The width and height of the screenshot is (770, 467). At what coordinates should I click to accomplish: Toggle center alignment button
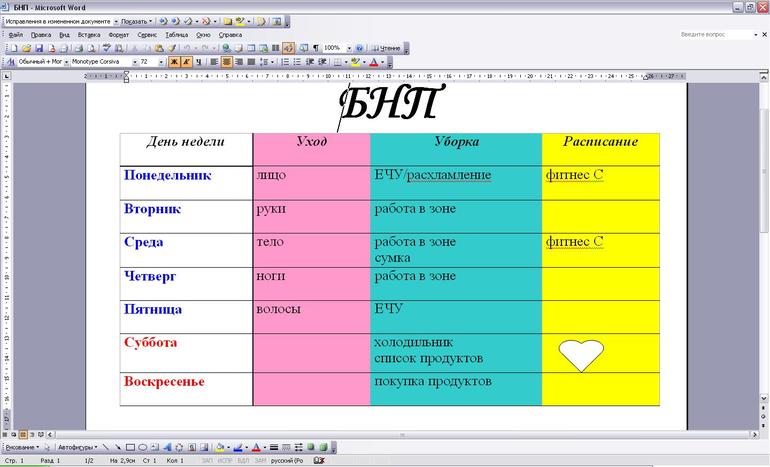tap(226, 62)
